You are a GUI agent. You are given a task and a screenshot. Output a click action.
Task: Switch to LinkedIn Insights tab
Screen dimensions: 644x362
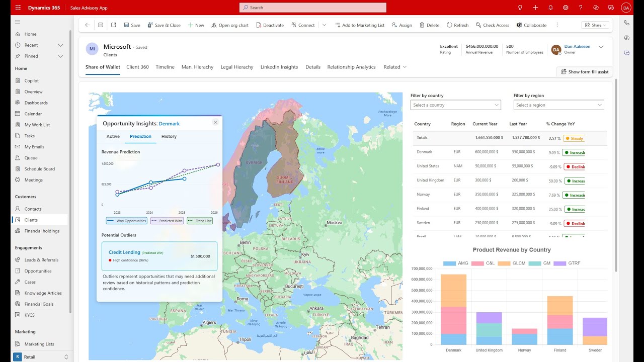(x=279, y=67)
